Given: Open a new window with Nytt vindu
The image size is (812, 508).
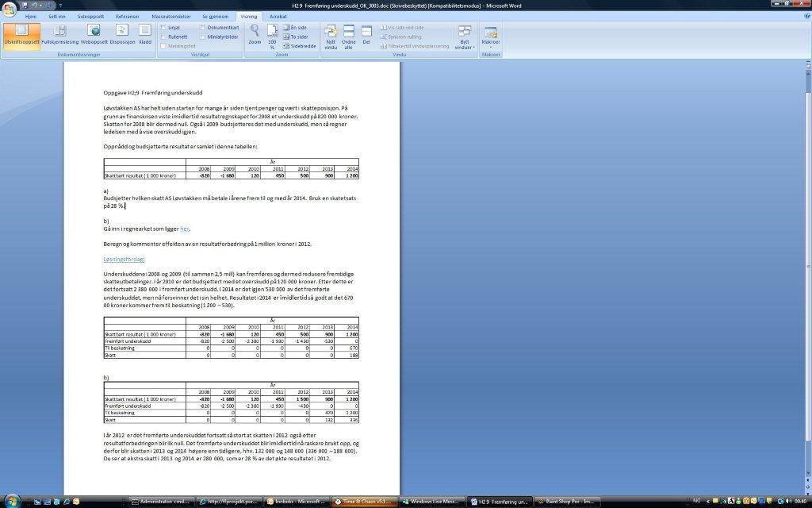Looking at the screenshot, I should (331, 36).
